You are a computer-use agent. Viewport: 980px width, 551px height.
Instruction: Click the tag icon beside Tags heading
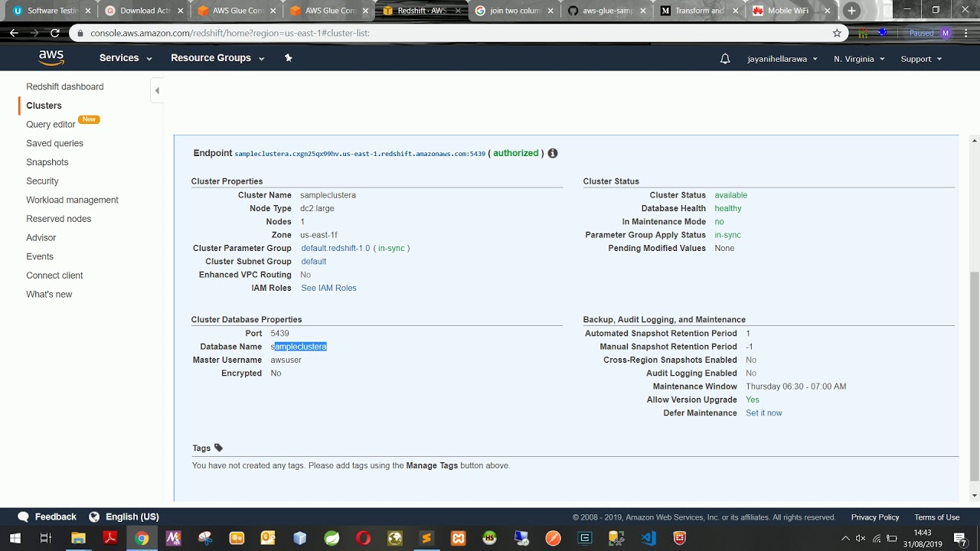[x=218, y=448]
